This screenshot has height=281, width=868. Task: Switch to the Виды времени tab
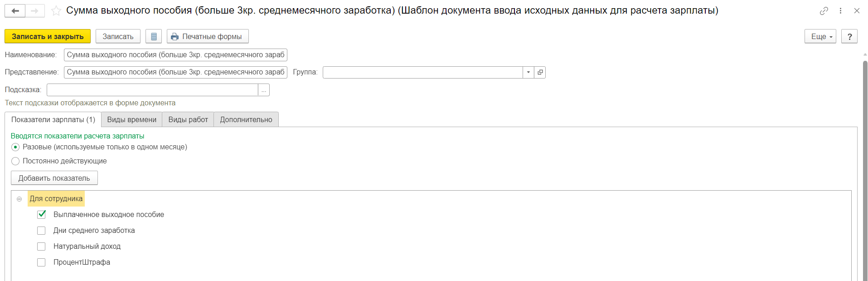pos(131,119)
